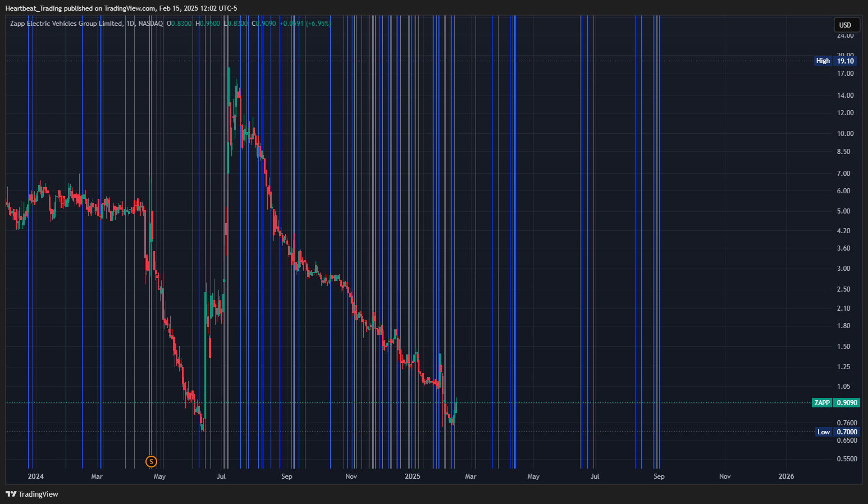
Task: Click the Zapp Electric Vehicles Group Limited title
Action: pyautogui.click(x=66, y=24)
